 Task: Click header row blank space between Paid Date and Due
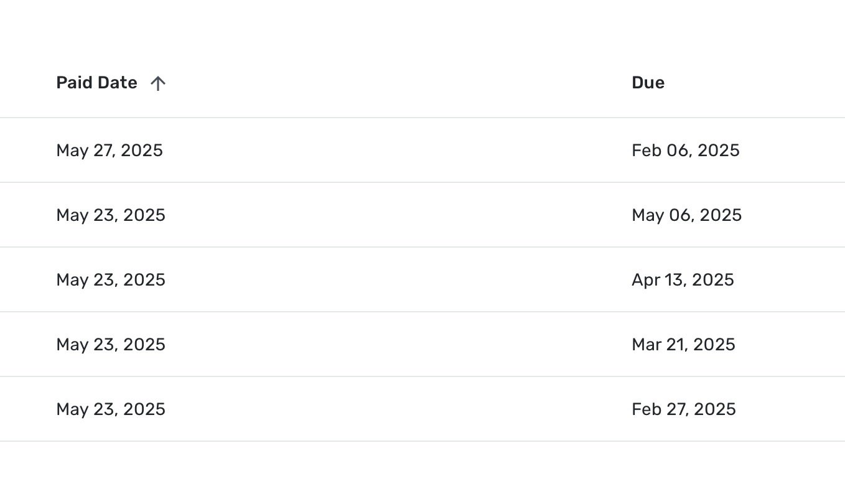398,83
